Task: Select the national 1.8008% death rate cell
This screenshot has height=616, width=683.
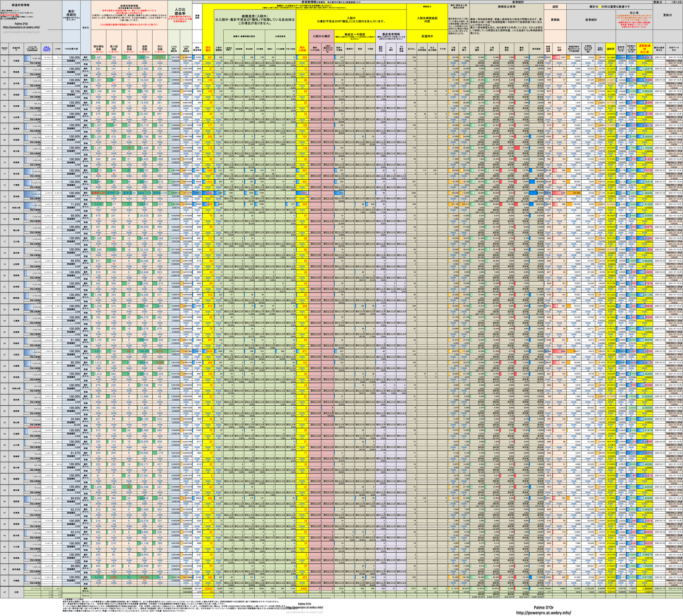Action: tap(645, 589)
